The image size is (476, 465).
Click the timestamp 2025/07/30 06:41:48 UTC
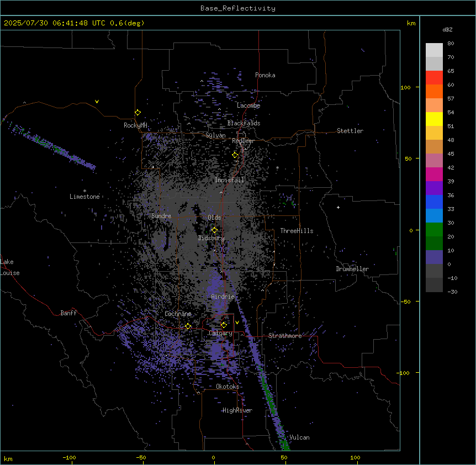pyautogui.click(x=55, y=23)
